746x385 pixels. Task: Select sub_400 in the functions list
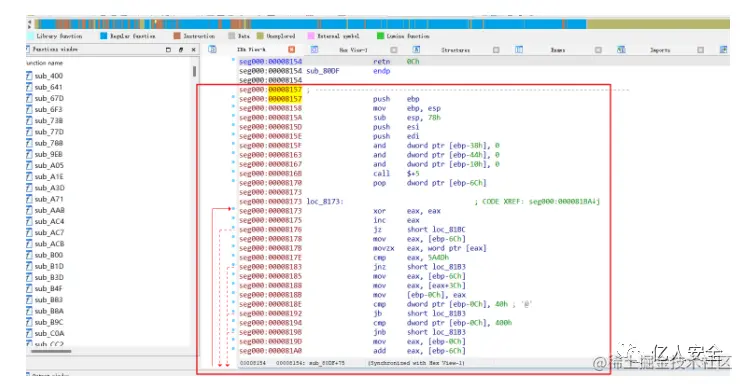(49, 76)
